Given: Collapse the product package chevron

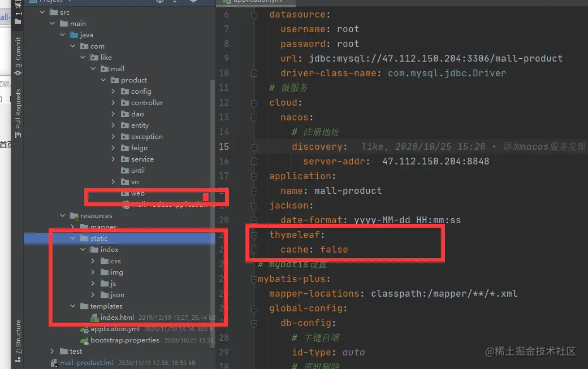Looking at the screenshot, I should pyautogui.click(x=103, y=80).
